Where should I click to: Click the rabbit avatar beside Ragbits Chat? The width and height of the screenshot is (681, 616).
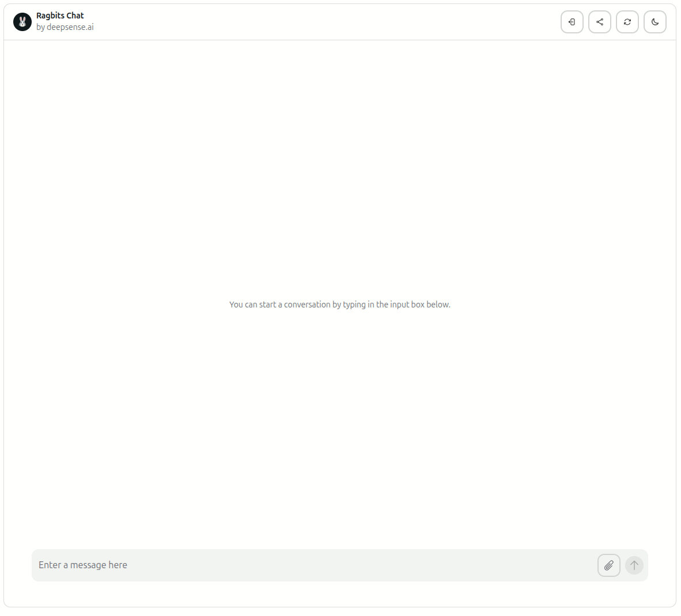(22, 22)
